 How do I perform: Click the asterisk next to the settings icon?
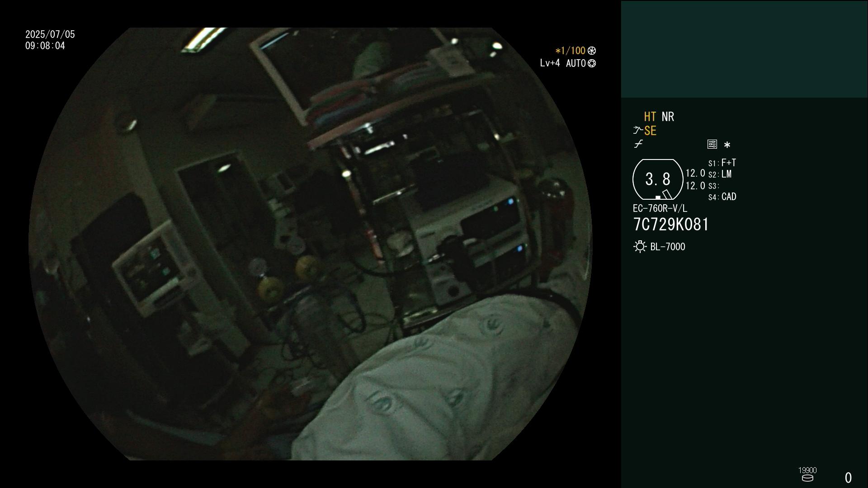click(x=727, y=145)
